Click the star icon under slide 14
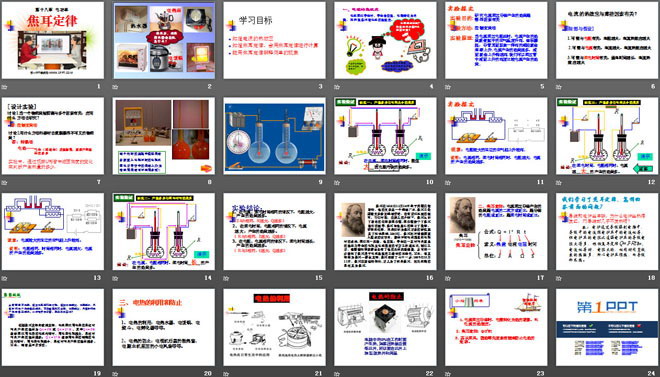The width and height of the screenshot is (660, 377). click(115, 278)
